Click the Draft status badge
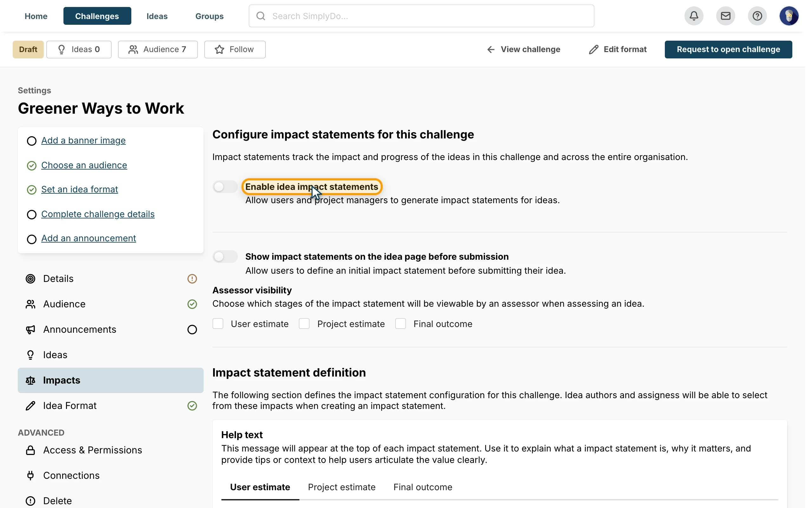Viewport: 812px width, 508px height. (x=28, y=50)
